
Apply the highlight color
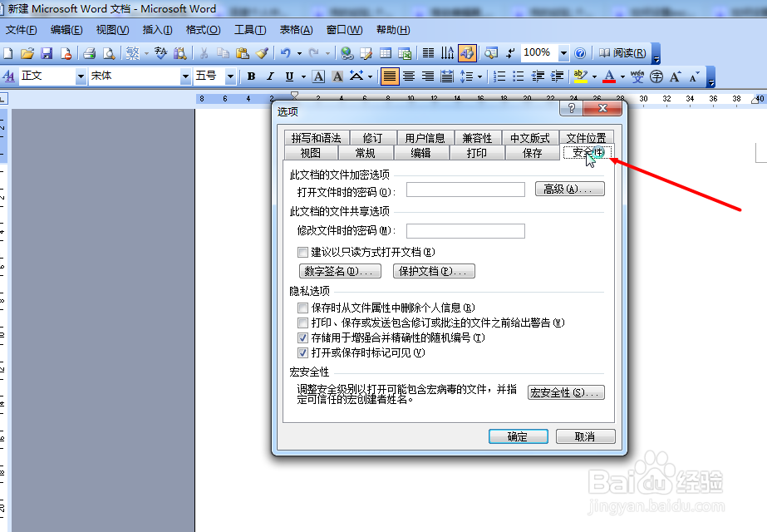click(x=581, y=76)
